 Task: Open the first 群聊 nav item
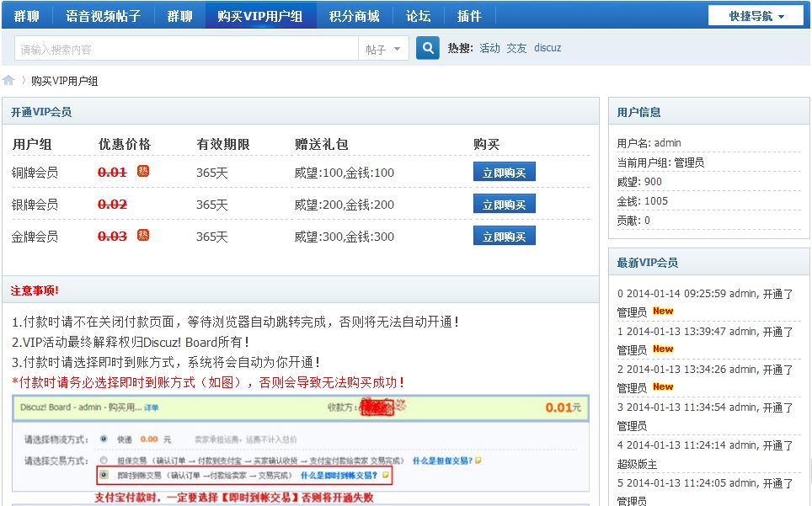click(26, 16)
